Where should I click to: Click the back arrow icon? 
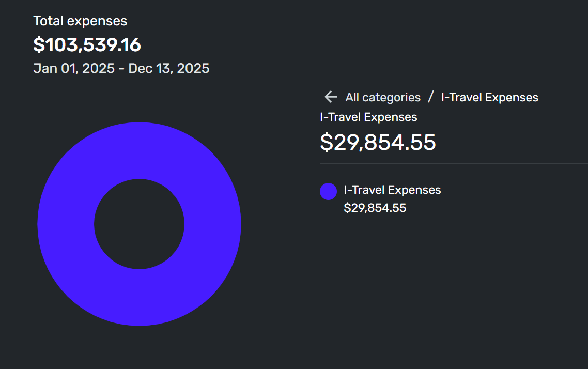pyautogui.click(x=330, y=97)
